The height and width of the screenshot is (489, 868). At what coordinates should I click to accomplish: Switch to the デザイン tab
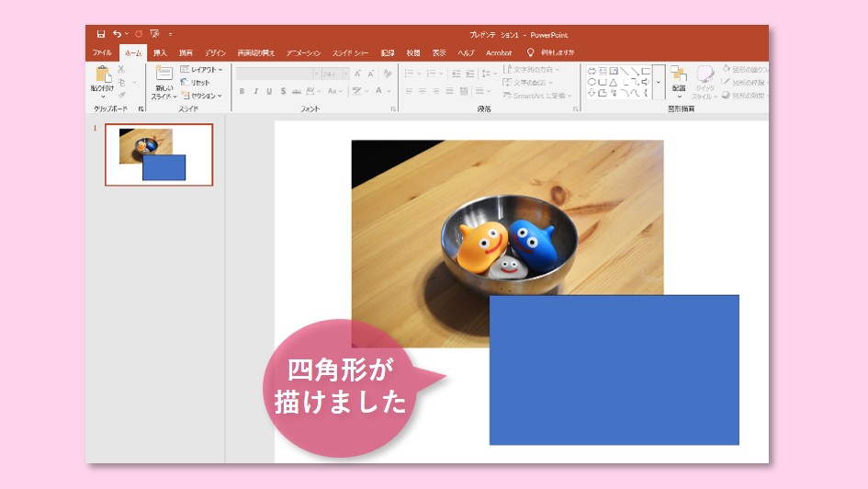point(215,53)
